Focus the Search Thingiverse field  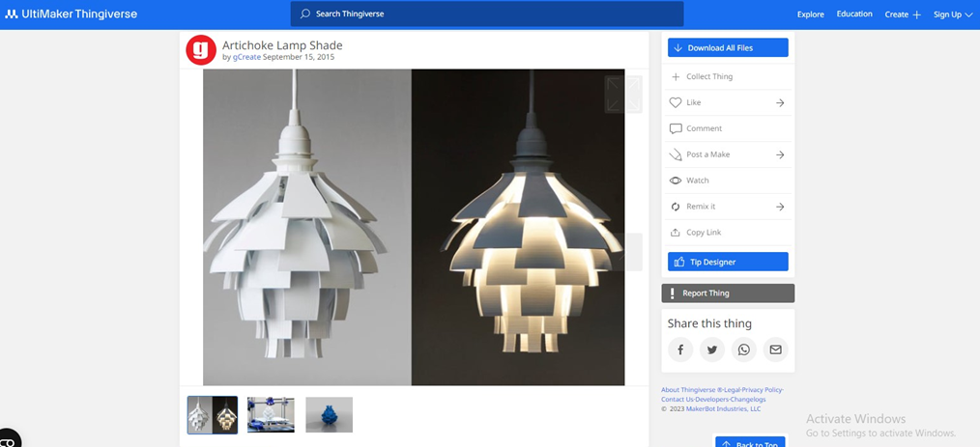point(487,14)
